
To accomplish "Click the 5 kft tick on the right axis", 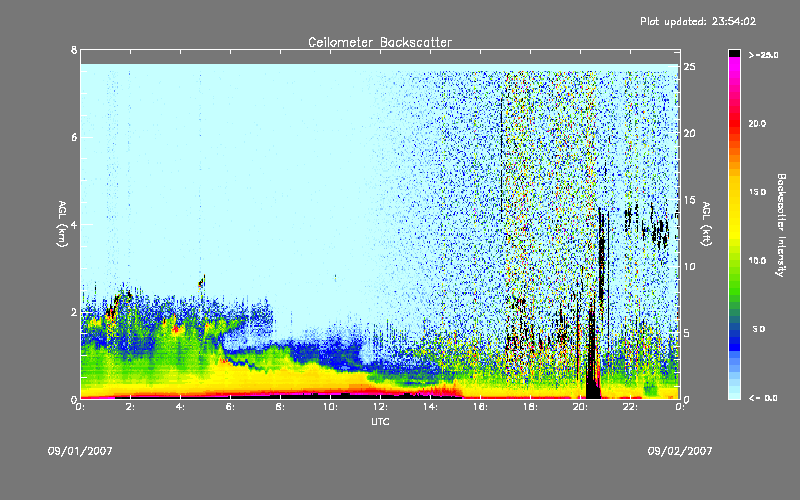I will pyautogui.click(x=687, y=333).
